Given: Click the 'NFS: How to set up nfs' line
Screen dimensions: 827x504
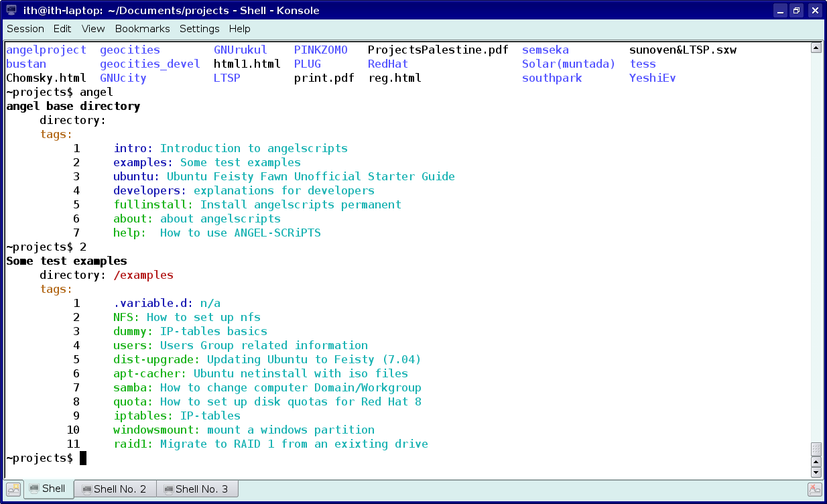Looking at the screenshot, I should [x=187, y=317].
